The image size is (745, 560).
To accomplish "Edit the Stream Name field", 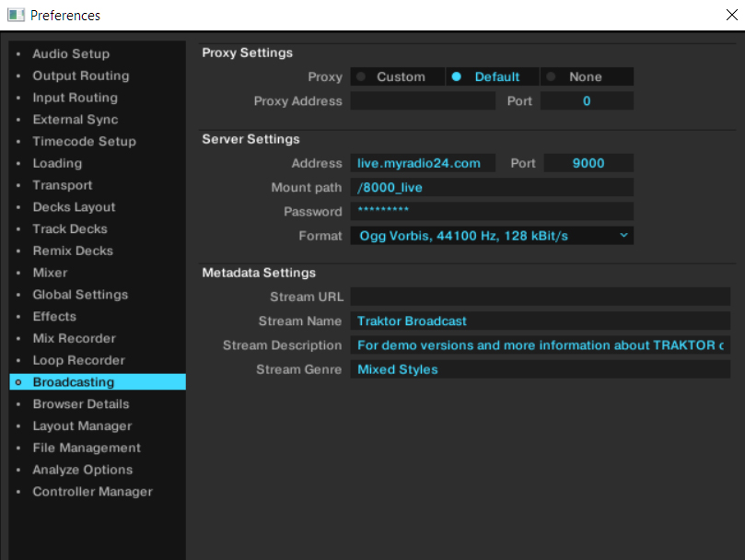I will click(540, 321).
